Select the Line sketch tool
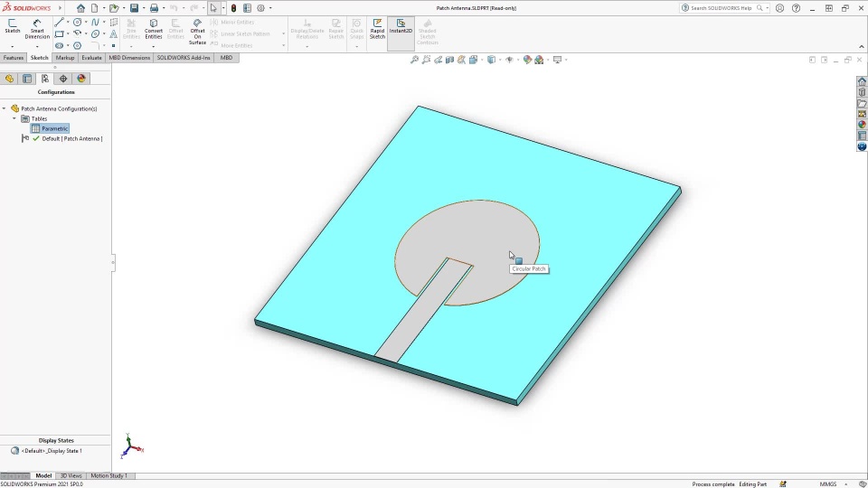 tap(60, 22)
